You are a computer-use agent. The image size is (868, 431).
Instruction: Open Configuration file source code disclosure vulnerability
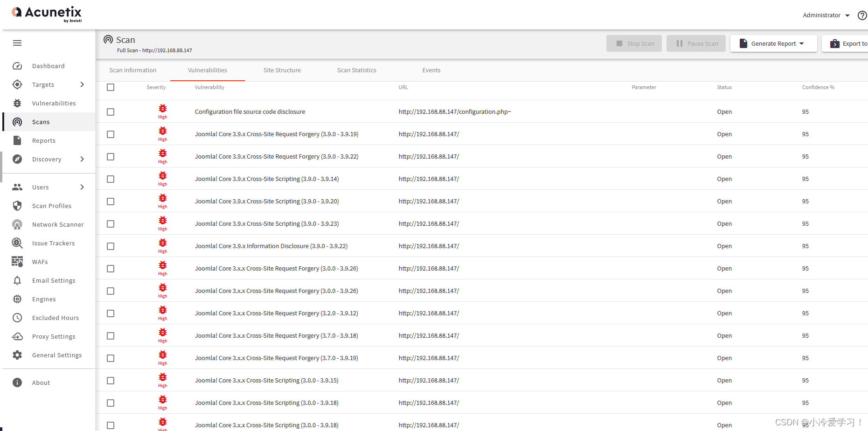pos(250,112)
